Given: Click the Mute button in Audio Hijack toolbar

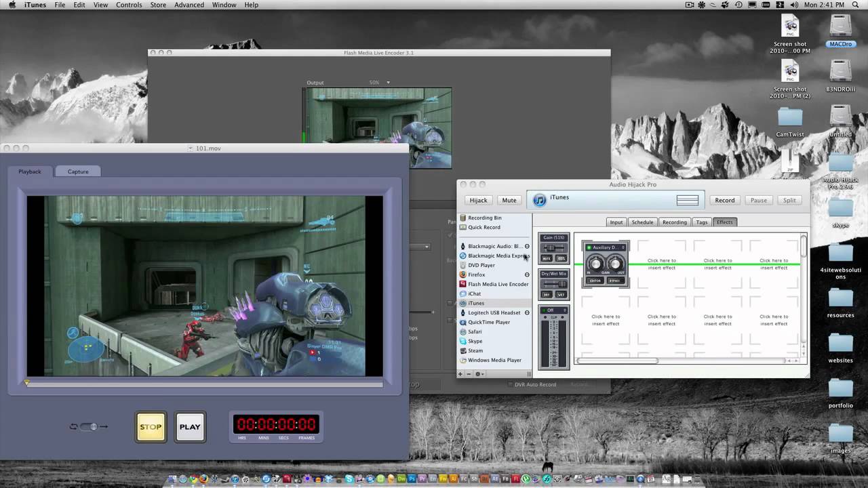Looking at the screenshot, I should (x=509, y=200).
